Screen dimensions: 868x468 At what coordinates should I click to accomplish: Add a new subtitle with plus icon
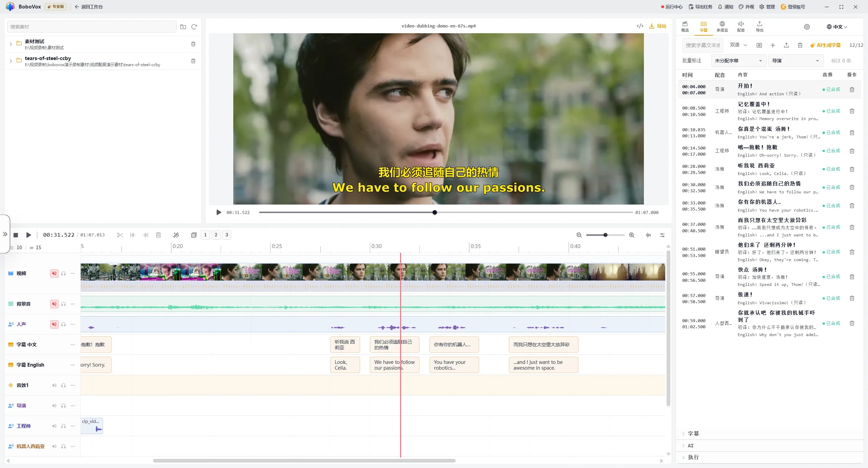point(773,45)
